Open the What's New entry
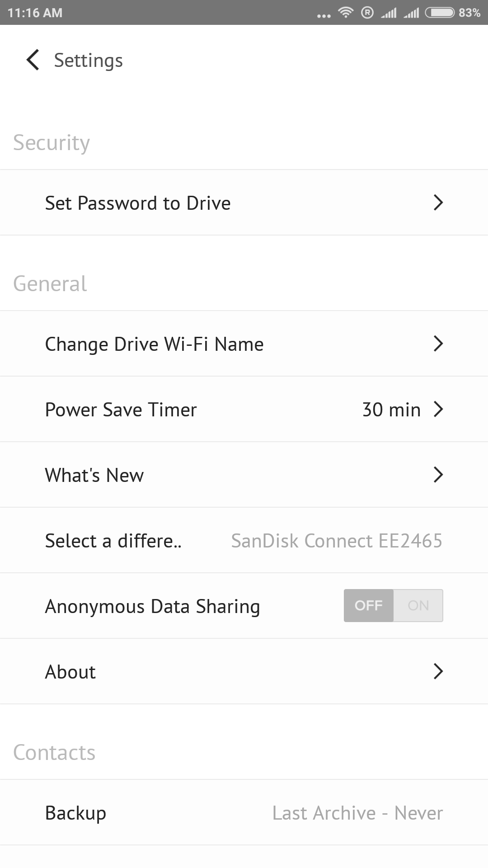The width and height of the screenshot is (488, 868). tap(94, 475)
